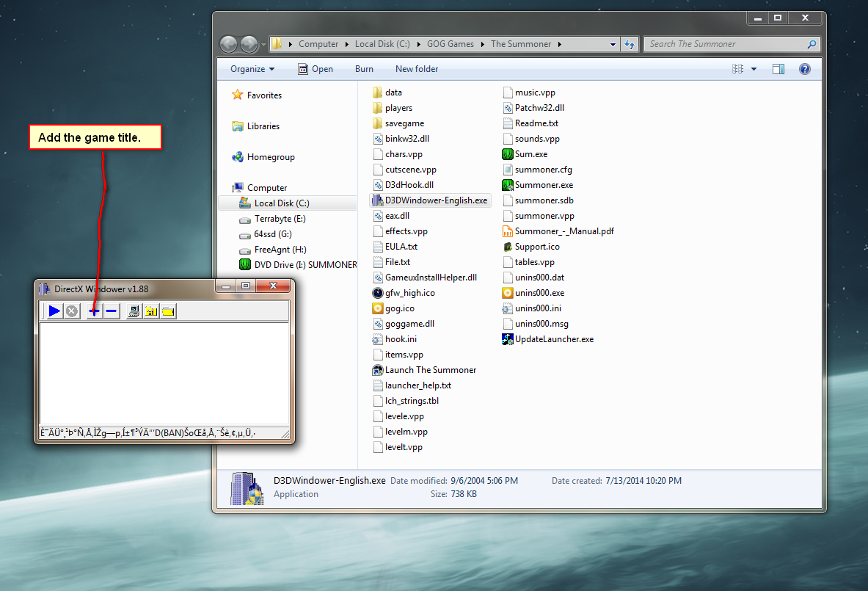This screenshot has width=868, height=591.
Task: Select the lch_strings.tbl file
Action: (406, 401)
